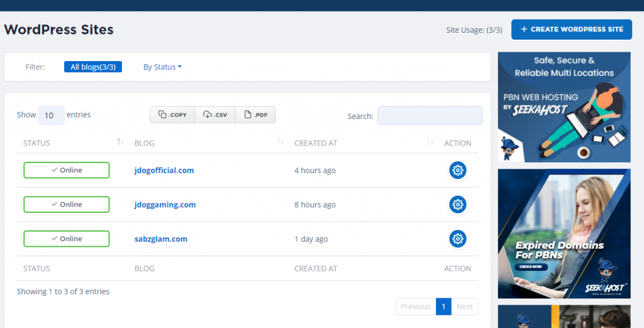Open settings gear for sabzglam.com
This screenshot has width=644, height=328.
(x=458, y=239)
